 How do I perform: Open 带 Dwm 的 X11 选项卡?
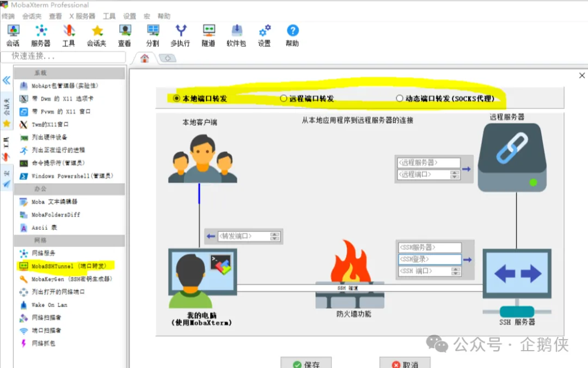point(56,99)
